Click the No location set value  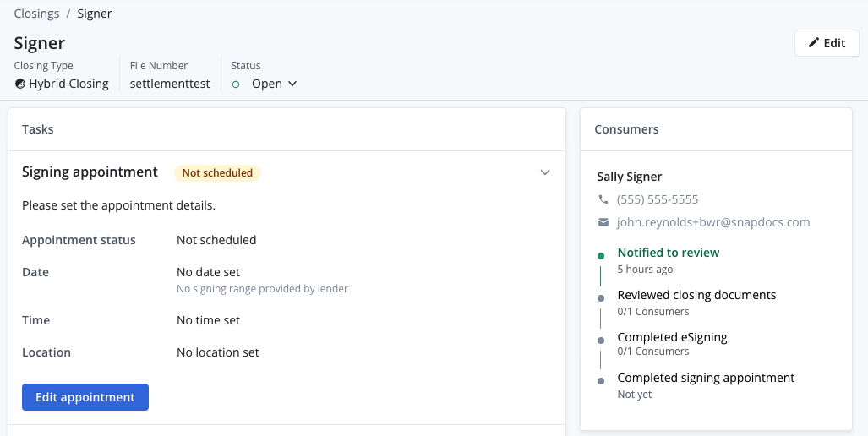[x=217, y=352]
